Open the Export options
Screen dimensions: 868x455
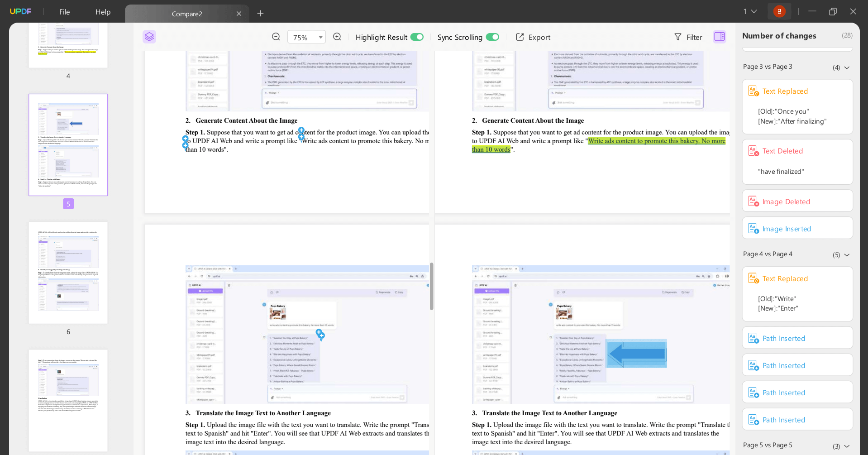point(533,37)
